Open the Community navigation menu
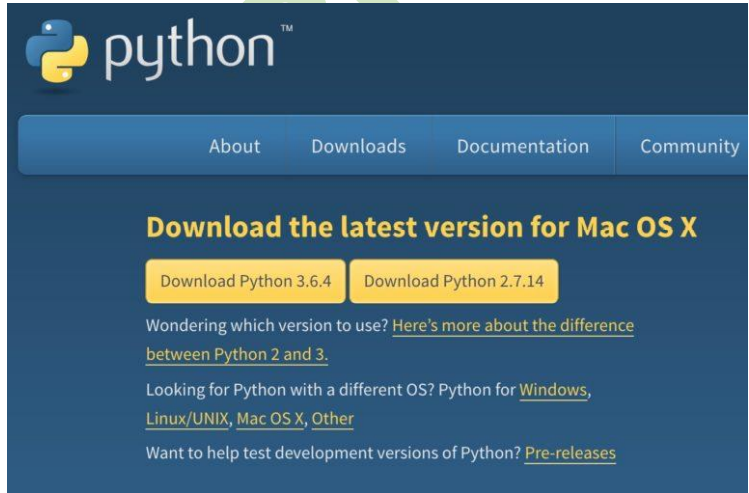 690,147
